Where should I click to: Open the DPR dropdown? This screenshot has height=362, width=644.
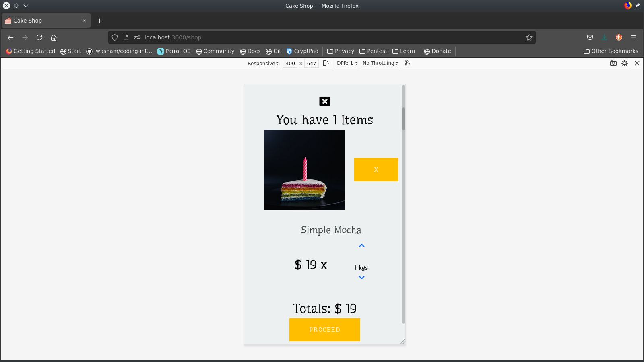347,63
